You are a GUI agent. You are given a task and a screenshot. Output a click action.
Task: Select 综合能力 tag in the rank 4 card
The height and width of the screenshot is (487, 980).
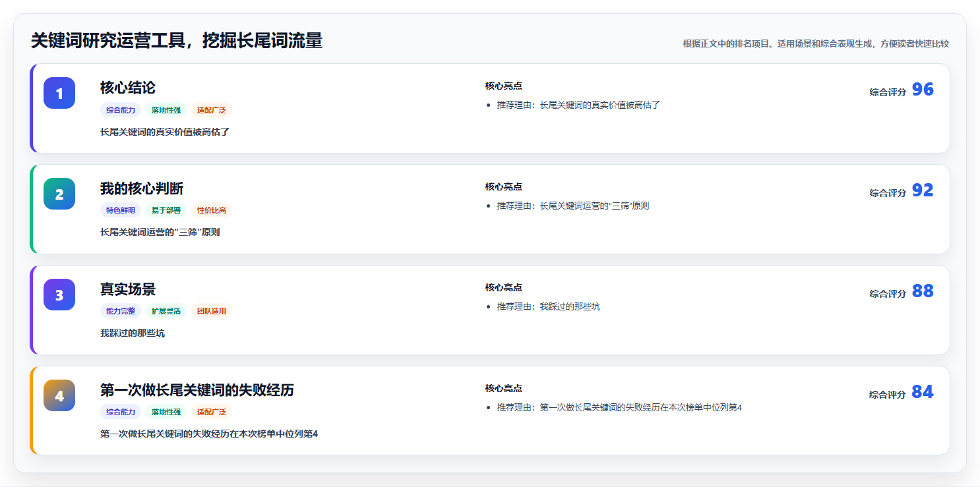[x=121, y=412]
